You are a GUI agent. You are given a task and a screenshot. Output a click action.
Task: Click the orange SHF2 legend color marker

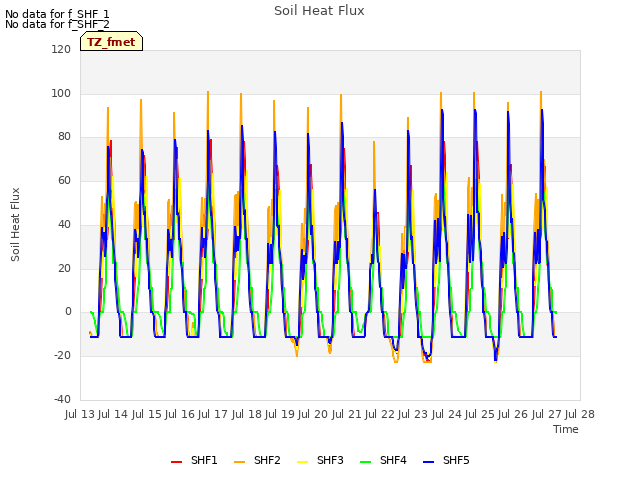coord(240,462)
